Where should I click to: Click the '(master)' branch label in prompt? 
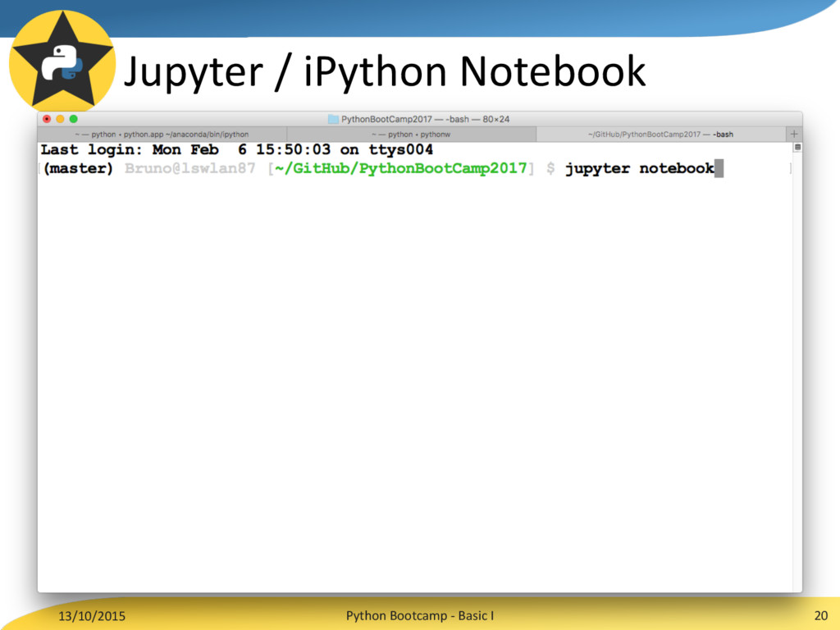78,168
